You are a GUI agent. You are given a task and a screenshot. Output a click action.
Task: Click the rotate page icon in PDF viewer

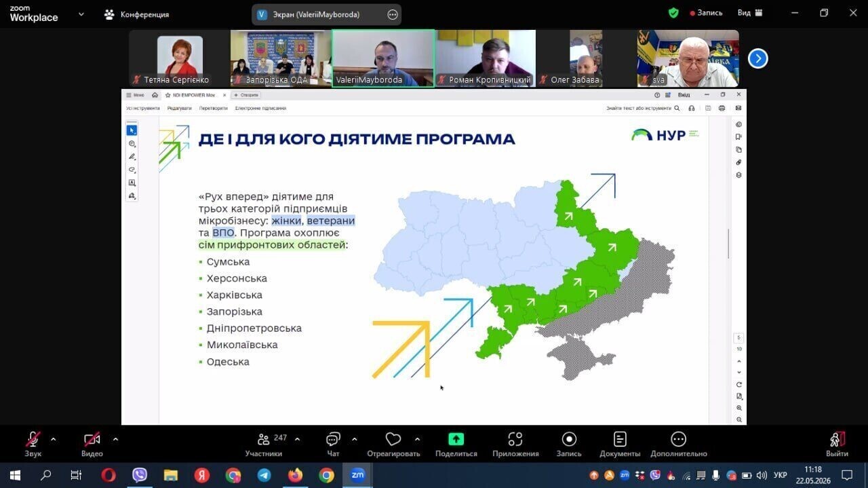click(x=739, y=385)
